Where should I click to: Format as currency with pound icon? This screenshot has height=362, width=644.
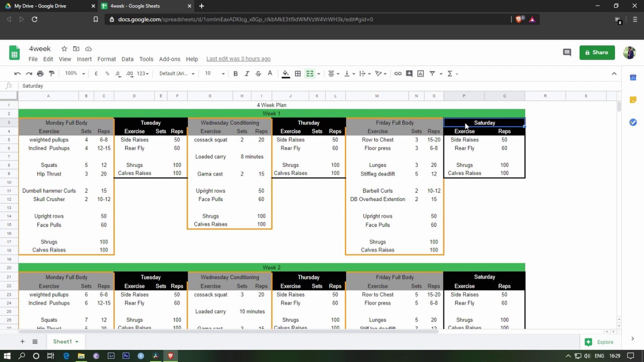(96, 73)
